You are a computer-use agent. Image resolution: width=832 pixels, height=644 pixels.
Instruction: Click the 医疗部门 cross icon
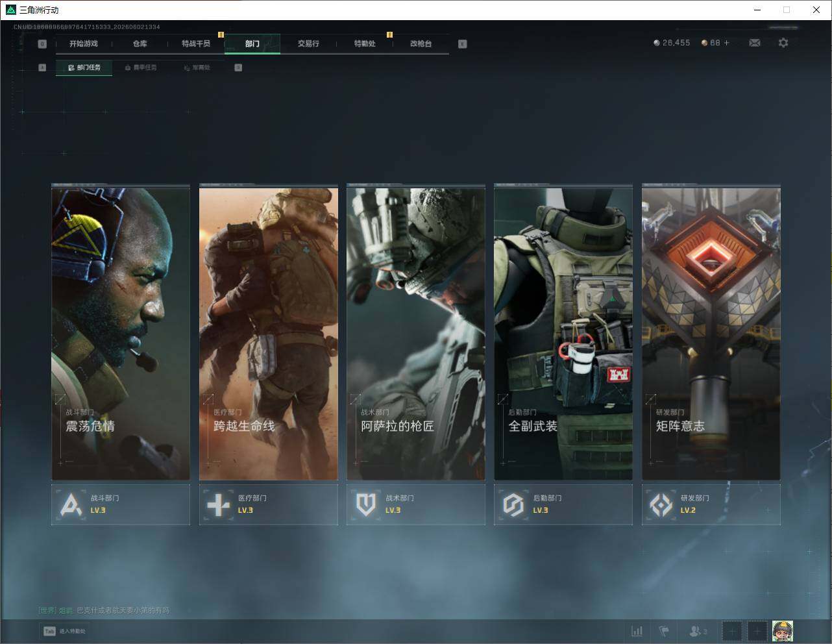coord(218,504)
